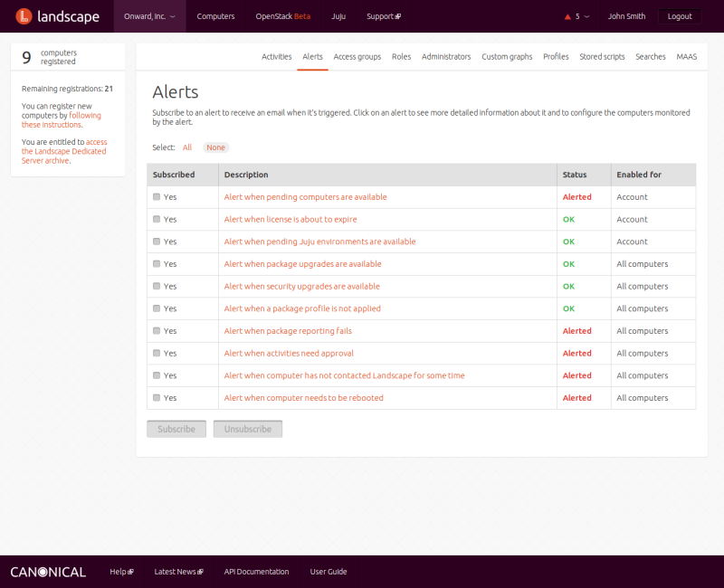Screen dimensions: 724x588
Task: Expand the alerts count dropdown arrow
Action: 586,16
